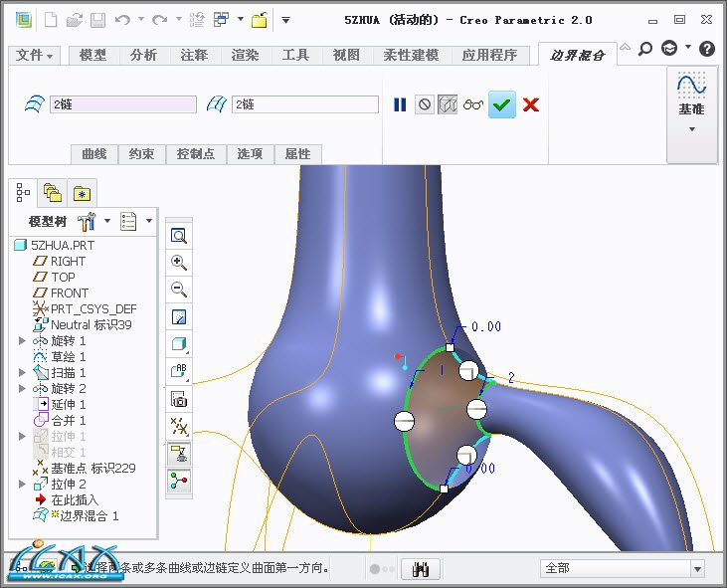Viewport: 727px width, 588px height.
Task: Open the quick access toolbar customize arrow
Action: point(286,20)
